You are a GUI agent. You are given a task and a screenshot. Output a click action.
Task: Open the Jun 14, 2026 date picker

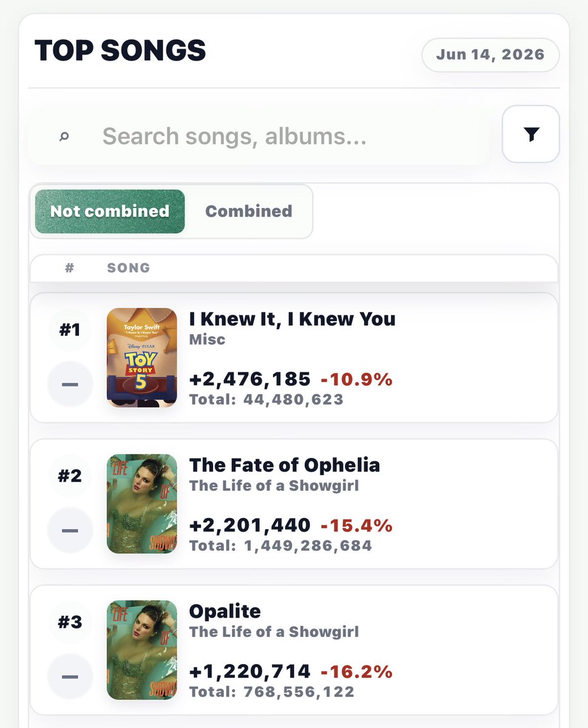click(490, 55)
